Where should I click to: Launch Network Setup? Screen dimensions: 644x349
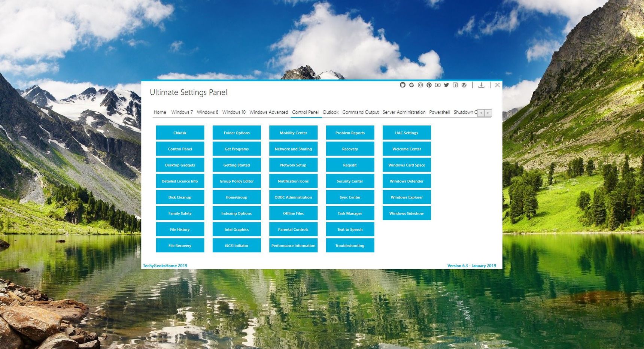294,165
